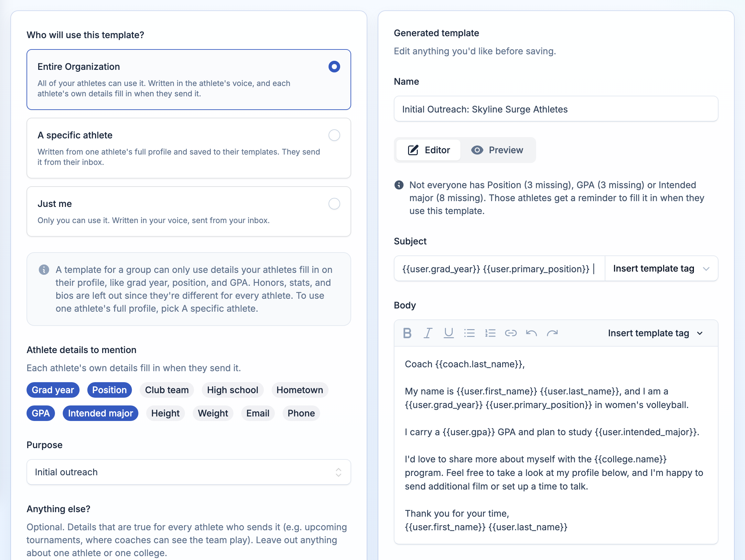Add a hyperlink in body editor
The width and height of the screenshot is (745, 560).
click(511, 333)
